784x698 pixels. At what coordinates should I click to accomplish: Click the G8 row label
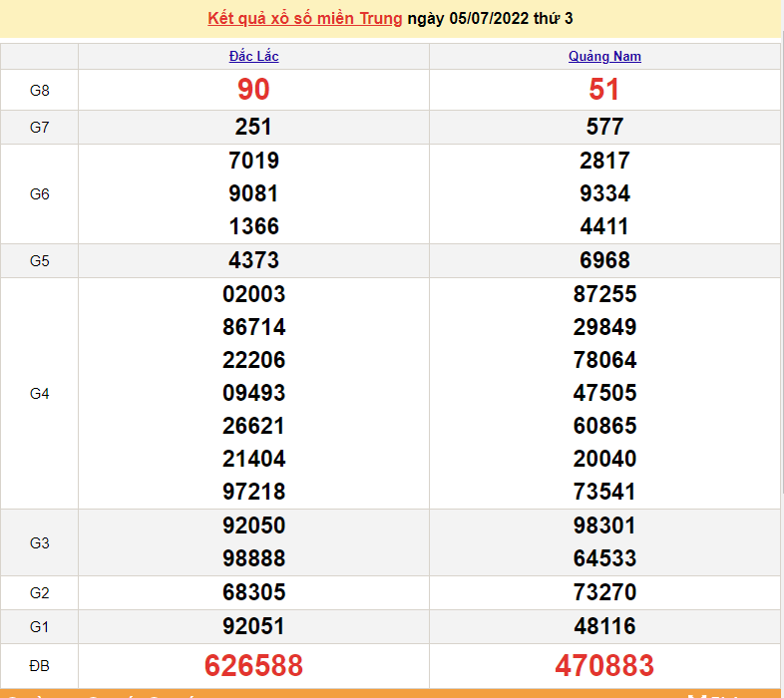[40, 91]
